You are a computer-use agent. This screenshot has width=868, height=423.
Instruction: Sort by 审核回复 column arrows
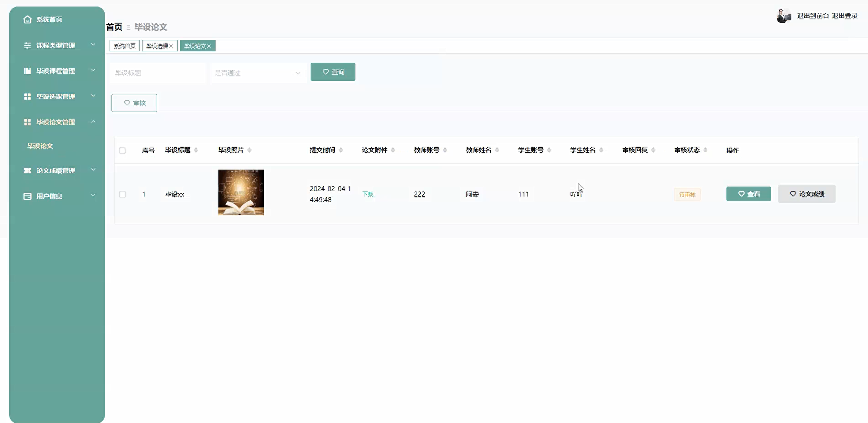(653, 150)
